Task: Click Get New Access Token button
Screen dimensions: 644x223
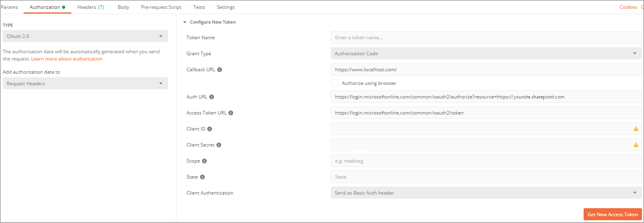Action: [x=612, y=214]
